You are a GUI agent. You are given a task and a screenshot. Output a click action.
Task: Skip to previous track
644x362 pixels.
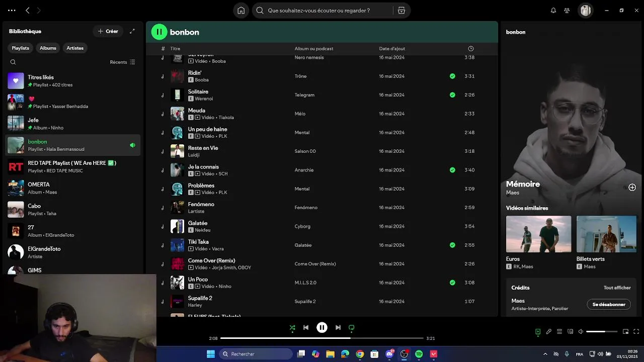pyautogui.click(x=306, y=328)
